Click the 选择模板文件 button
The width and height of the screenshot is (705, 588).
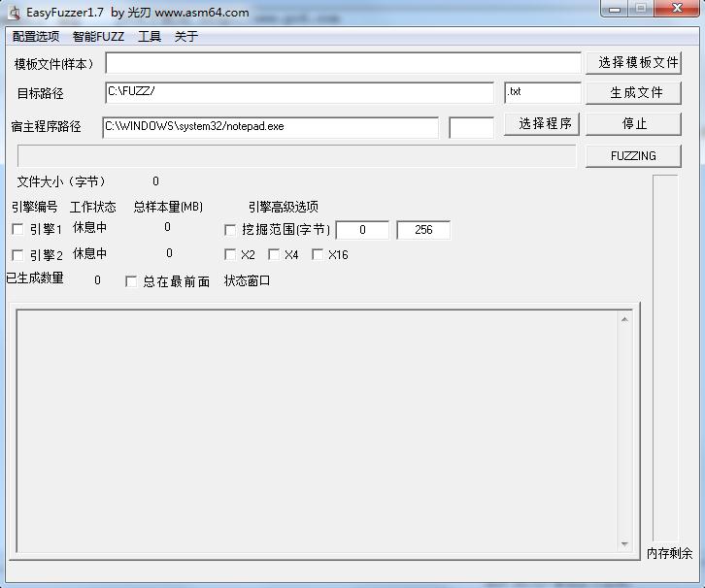tap(633, 62)
